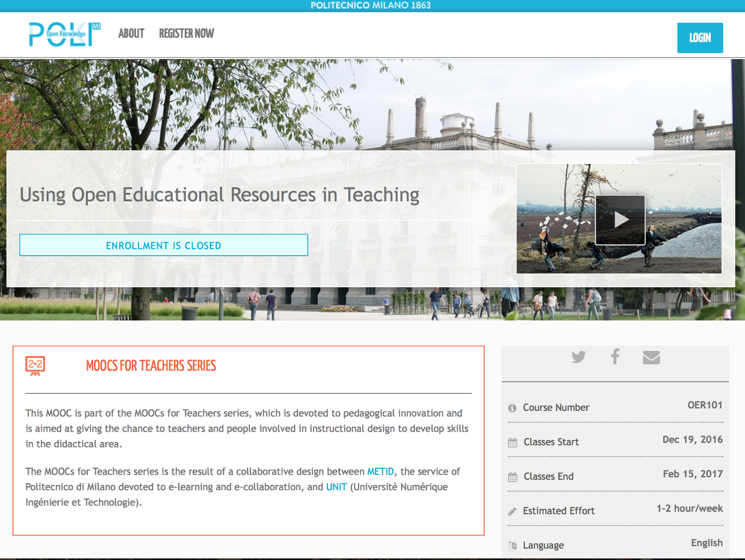Open the About page

pyautogui.click(x=131, y=34)
